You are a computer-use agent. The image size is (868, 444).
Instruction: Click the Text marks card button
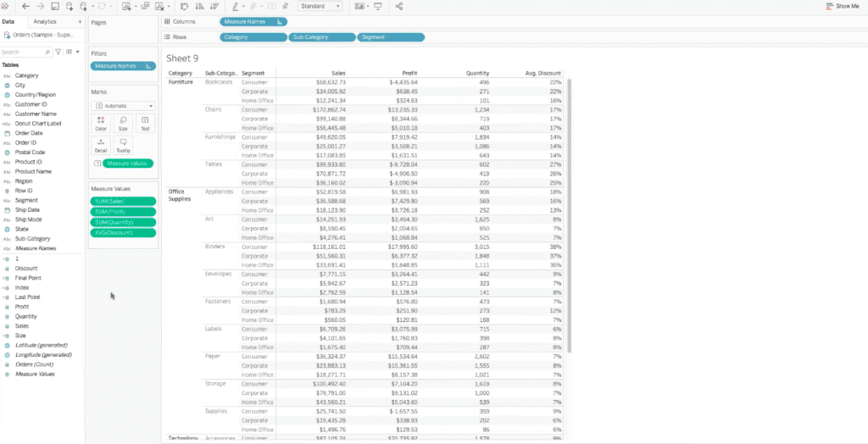145,123
